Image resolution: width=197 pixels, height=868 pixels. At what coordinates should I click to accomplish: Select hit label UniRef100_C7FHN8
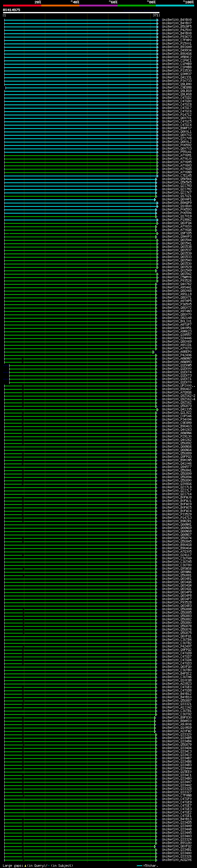177,796
